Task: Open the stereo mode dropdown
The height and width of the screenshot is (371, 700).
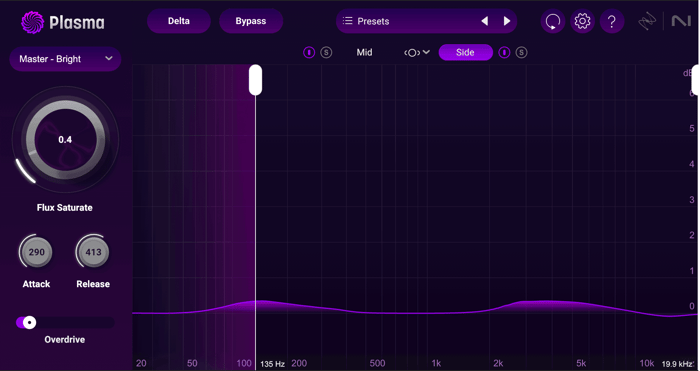Action: coord(417,53)
